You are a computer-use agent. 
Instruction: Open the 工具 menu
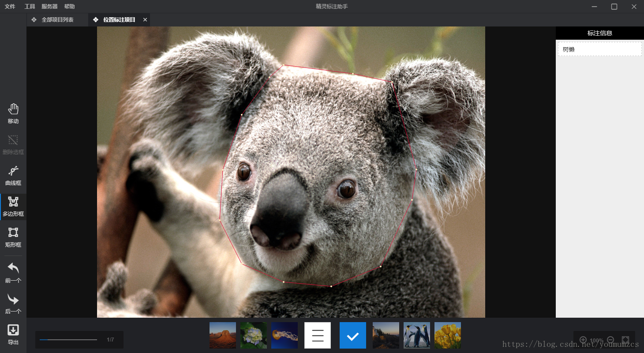pyautogui.click(x=30, y=7)
